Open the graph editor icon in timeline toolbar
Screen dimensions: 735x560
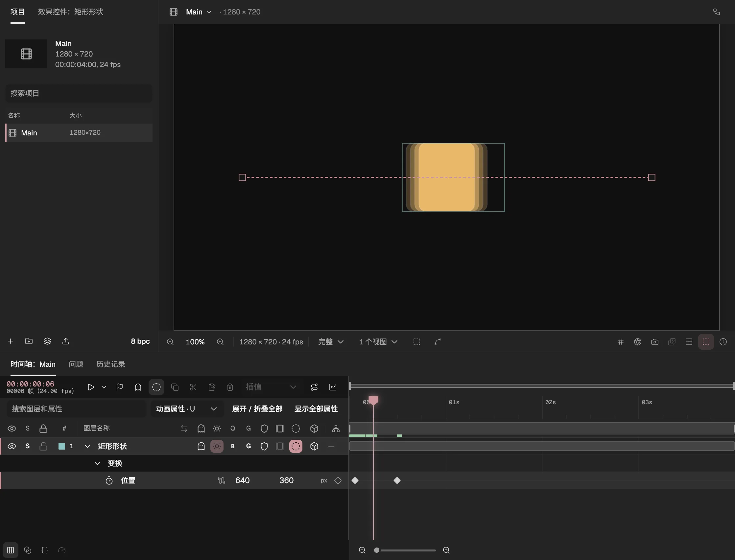pos(332,387)
